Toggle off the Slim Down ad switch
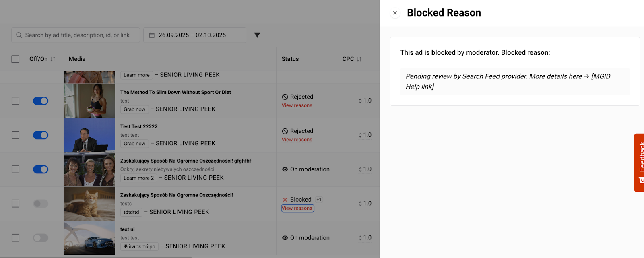Image resolution: width=644 pixels, height=258 pixels. click(x=41, y=101)
